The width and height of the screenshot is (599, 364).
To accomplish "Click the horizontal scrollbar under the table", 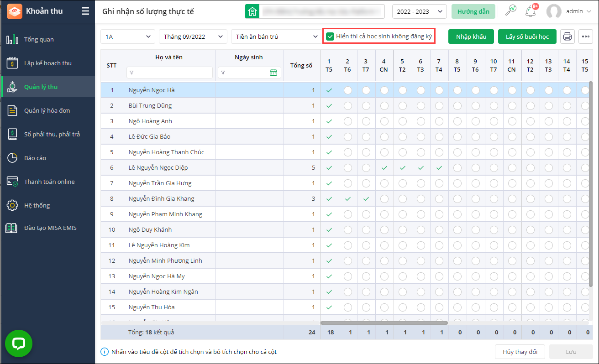I will click(384, 323).
